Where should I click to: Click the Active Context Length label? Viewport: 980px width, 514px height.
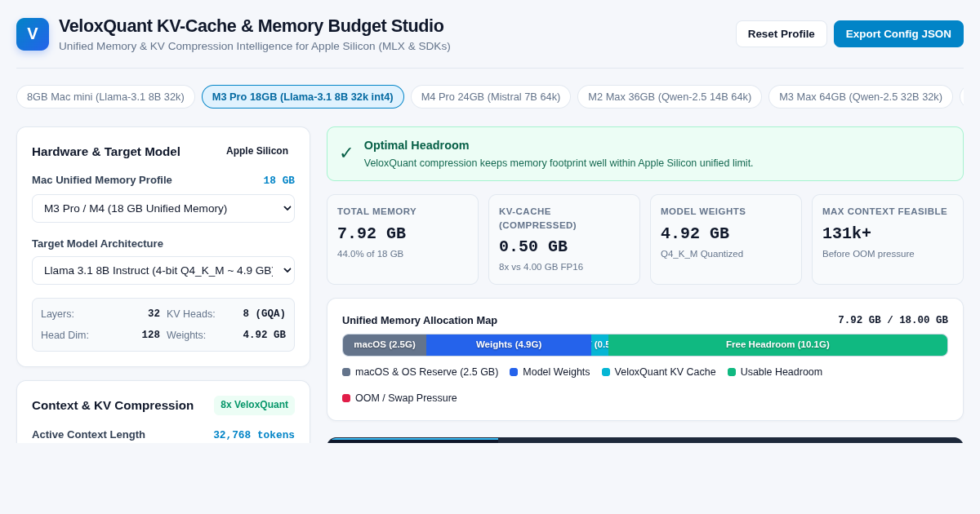[x=88, y=434]
